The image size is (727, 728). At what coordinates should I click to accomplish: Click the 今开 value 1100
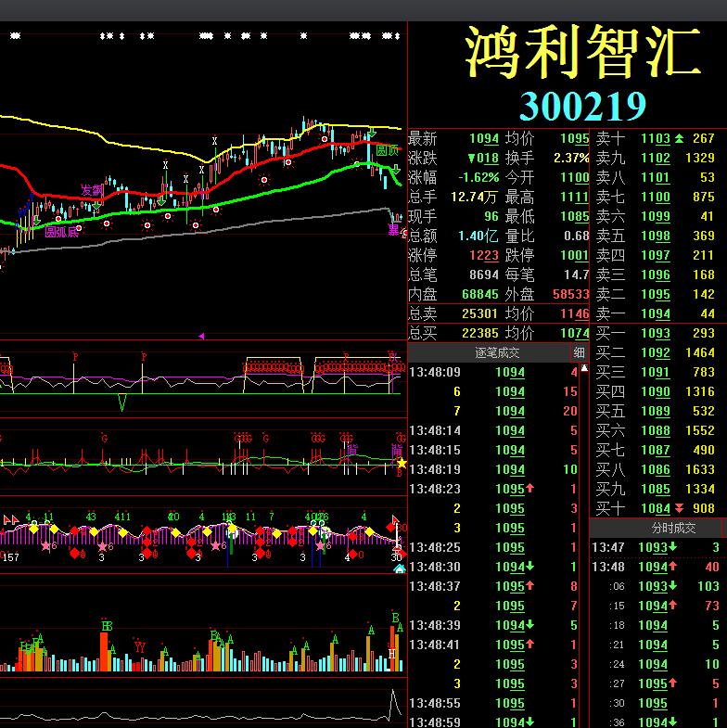tap(574, 177)
